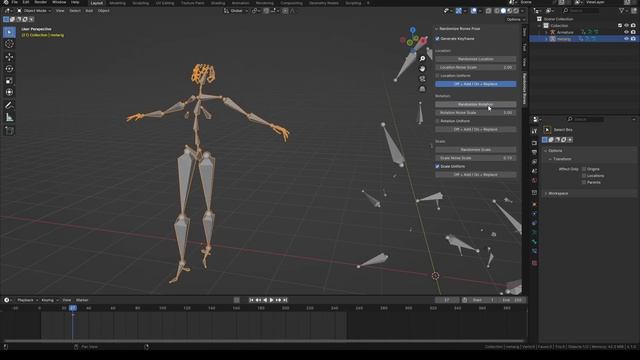Viewport: 640px width, 360px height.
Task: Open the View Layer properties tab icon
Action: [x=534, y=162]
